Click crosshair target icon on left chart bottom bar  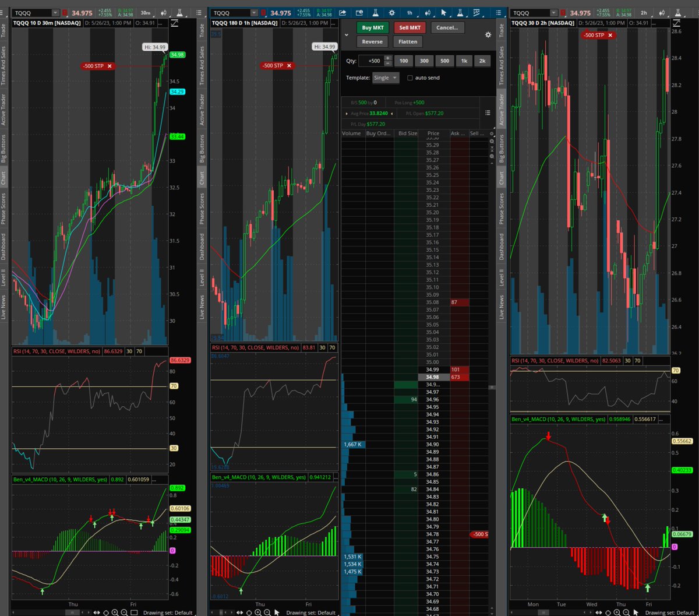(106, 613)
